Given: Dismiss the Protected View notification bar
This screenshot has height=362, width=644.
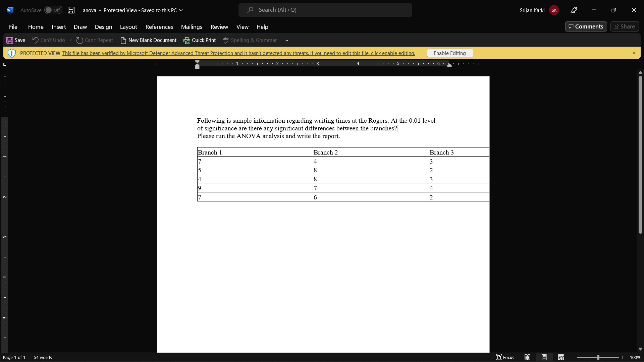Looking at the screenshot, I should (x=634, y=53).
